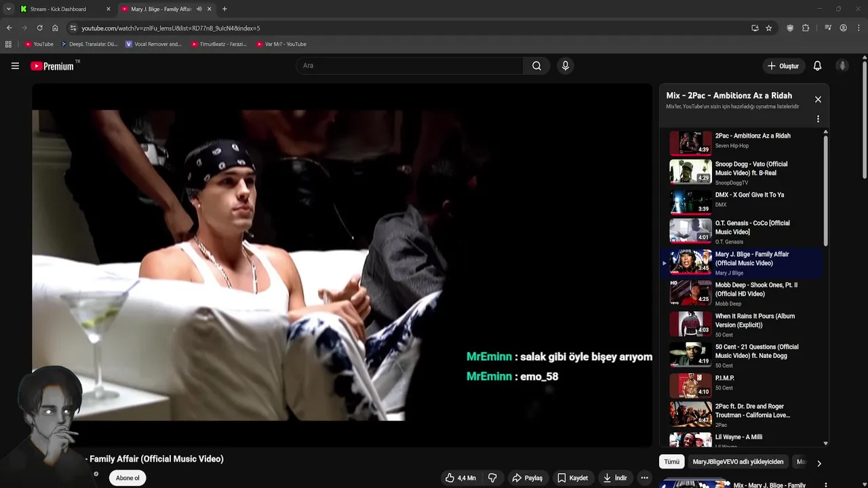Open more actions ellipsis below video

[644, 478]
